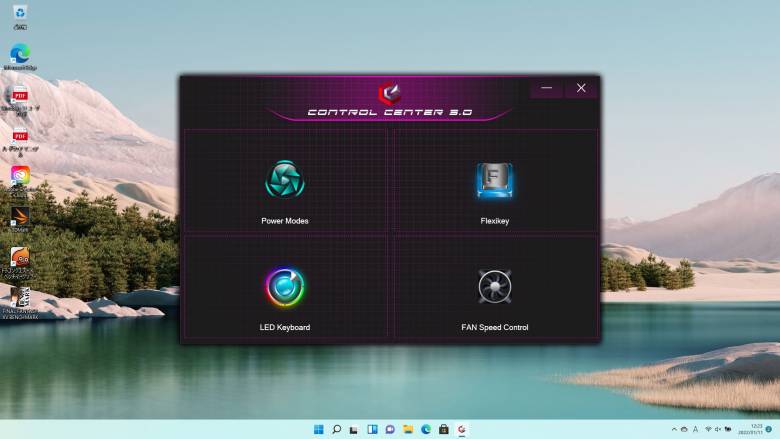Open Power Modes in Control Center
This screenshot has width=780, height=439.
pos(285,181)
